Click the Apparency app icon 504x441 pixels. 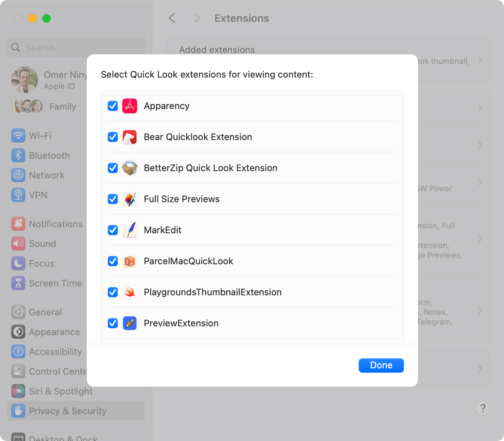coord(130,106)
